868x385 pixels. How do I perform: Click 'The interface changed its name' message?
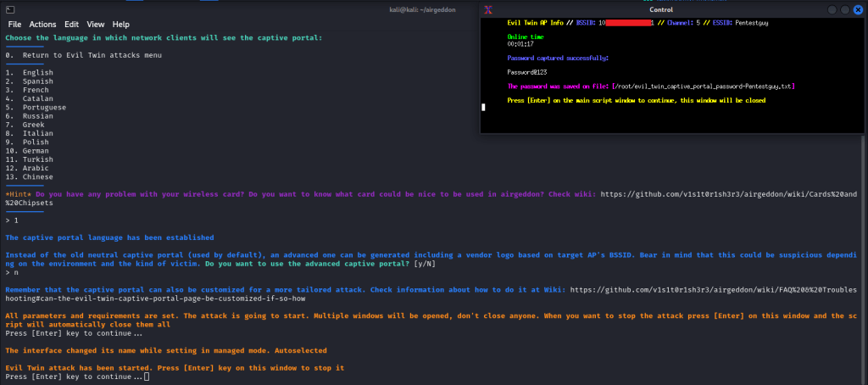click(166, 350)
